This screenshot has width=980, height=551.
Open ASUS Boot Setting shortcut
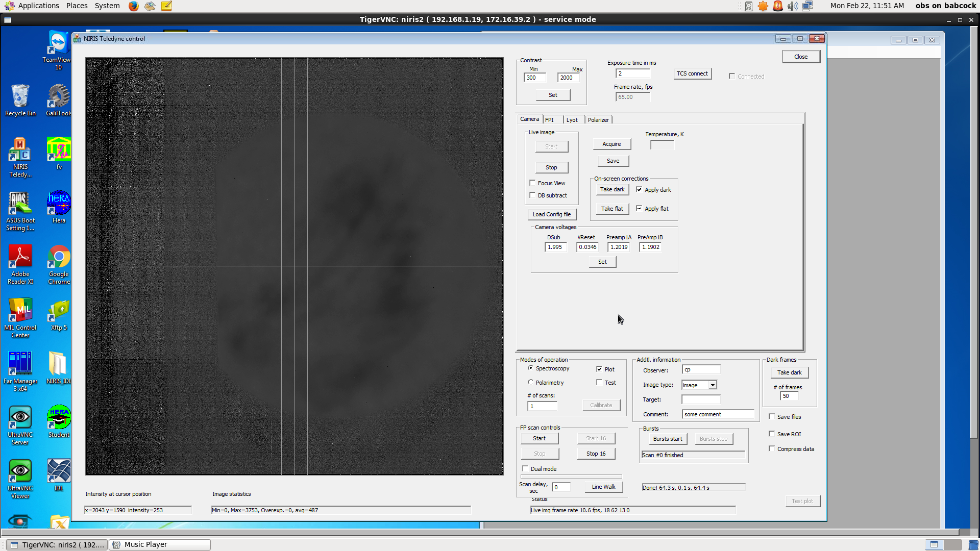click(20, 211)
